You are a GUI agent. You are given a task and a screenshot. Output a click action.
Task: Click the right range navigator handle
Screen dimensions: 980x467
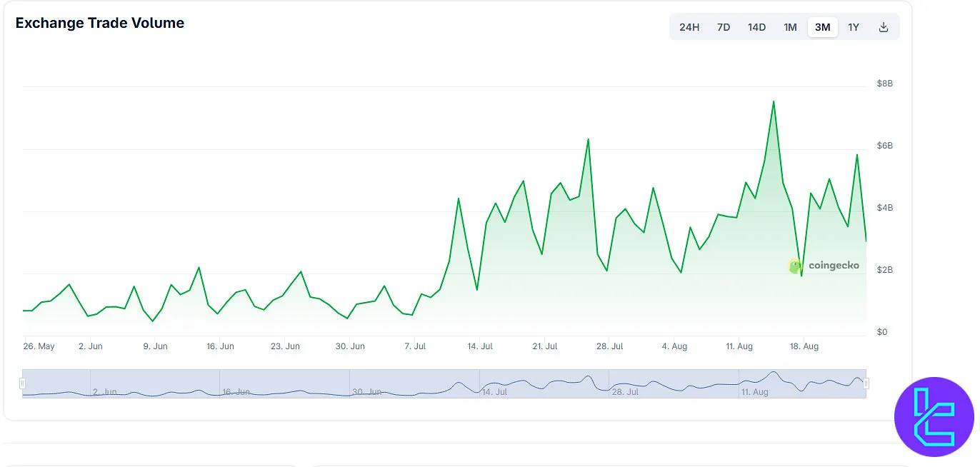866,383
